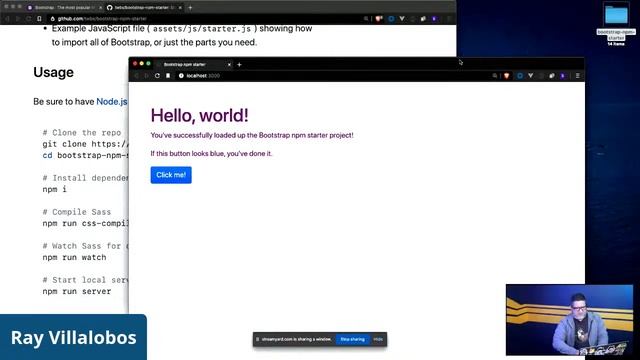Image resolution: width=640 pixels, height=360 pixels.
Task: Click zoom magnifier icon in localhost toolbar
Action: click(x=495, y=76)
